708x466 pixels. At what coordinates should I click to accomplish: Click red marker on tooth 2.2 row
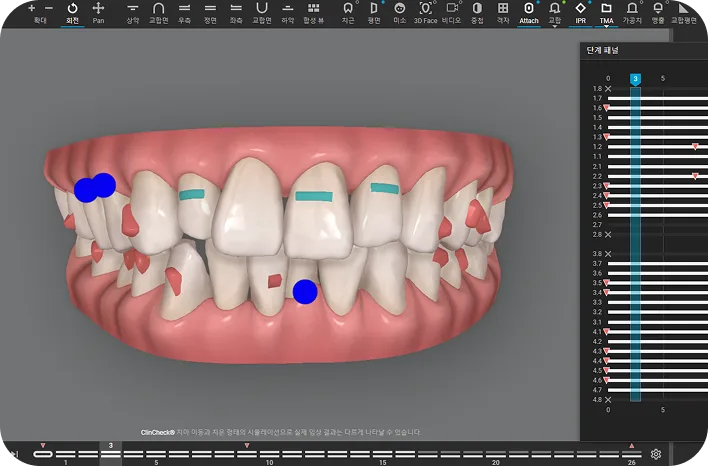click(x=695, y=176)
